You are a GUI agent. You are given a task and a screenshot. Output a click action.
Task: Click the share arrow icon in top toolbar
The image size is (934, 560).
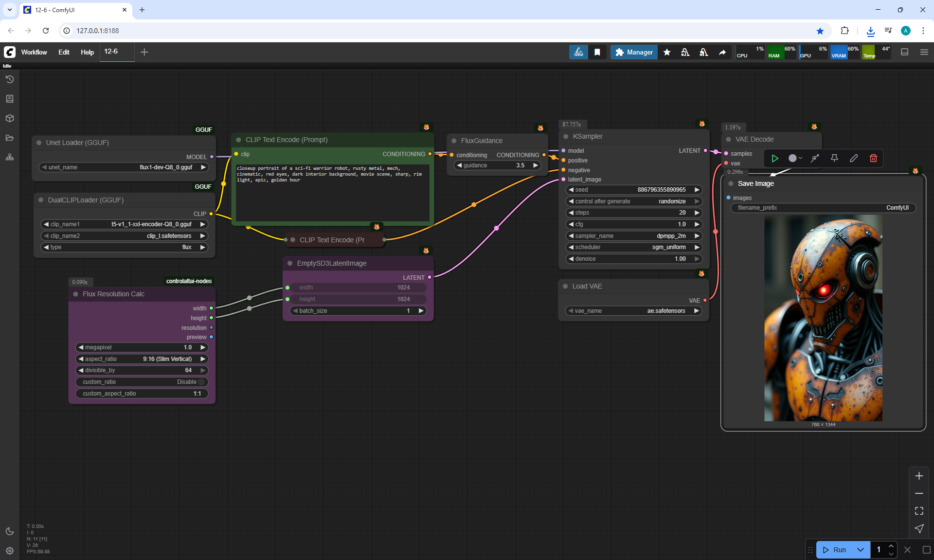click(722, 52)
